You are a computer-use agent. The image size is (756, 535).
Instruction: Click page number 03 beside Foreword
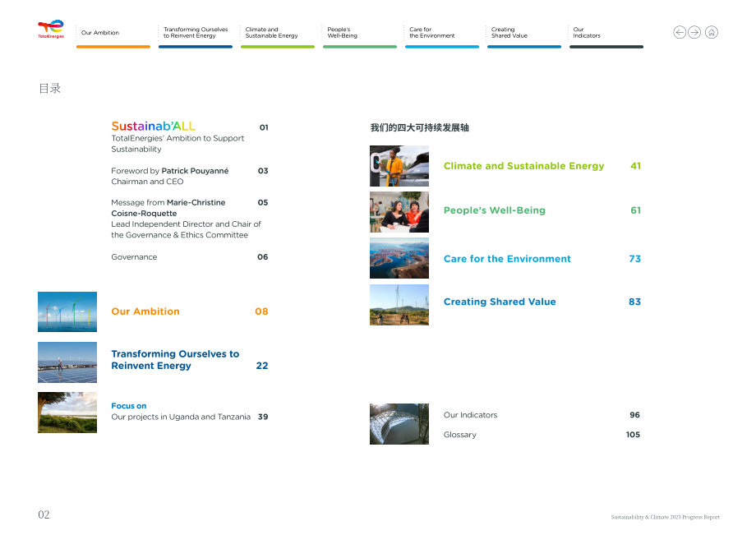[263, 171]
